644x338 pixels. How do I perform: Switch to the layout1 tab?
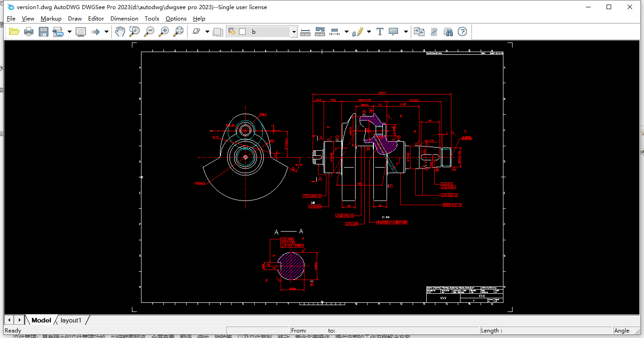(71, 320)
